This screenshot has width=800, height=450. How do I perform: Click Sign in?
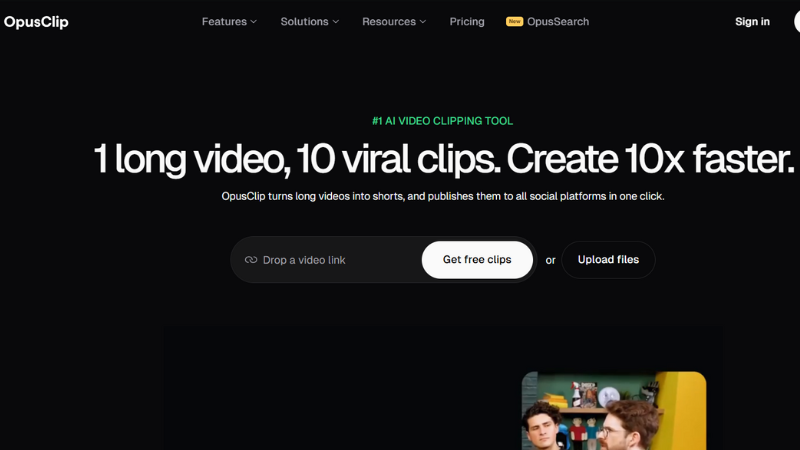click(752, 21)
